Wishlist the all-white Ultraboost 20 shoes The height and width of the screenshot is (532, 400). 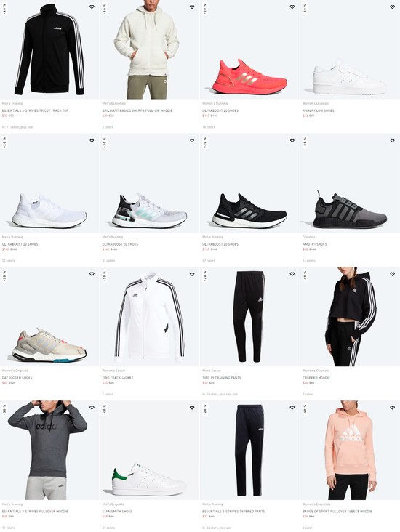click(92, 140)
